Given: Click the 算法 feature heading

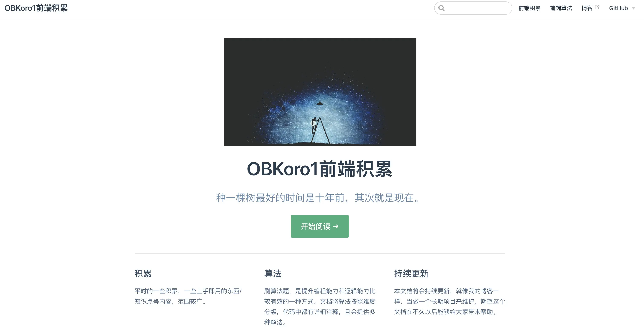Looking at the screenshot, I should point(273,273).
